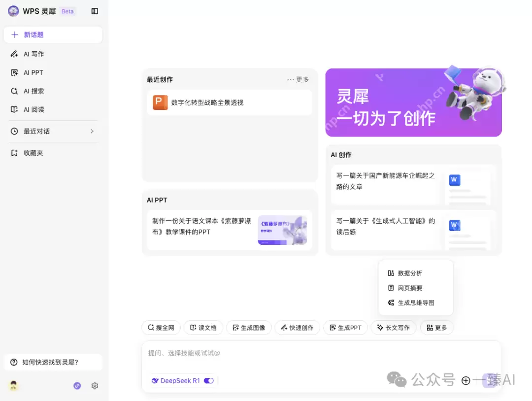The image size is (532, 401).
Task: Click the user avatar at bottom left
Action: tap(13, 386)
